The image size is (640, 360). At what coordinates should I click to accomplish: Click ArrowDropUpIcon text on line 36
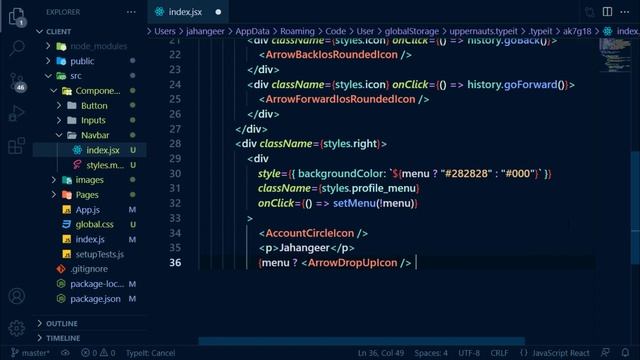(352, 263)
